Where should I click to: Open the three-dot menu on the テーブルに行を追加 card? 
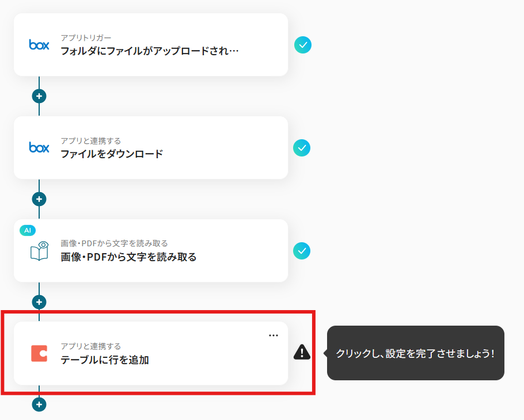[x=274, y=335]
